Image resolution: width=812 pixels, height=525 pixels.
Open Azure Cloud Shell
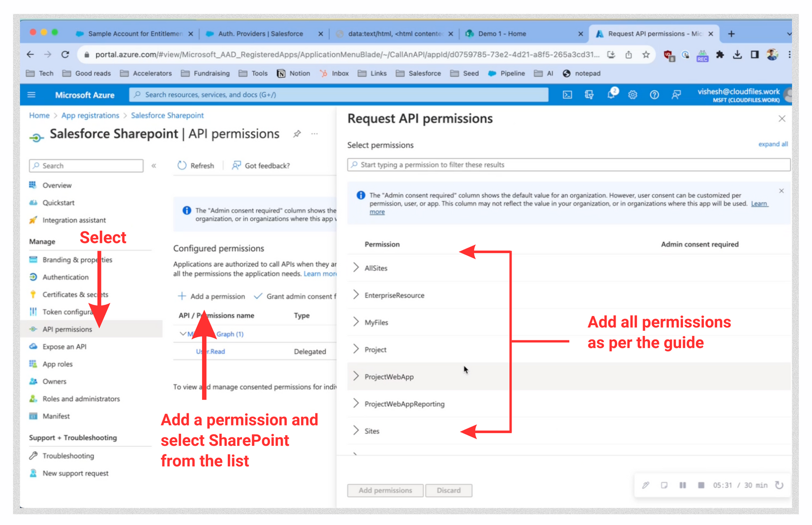pos(567,95)
